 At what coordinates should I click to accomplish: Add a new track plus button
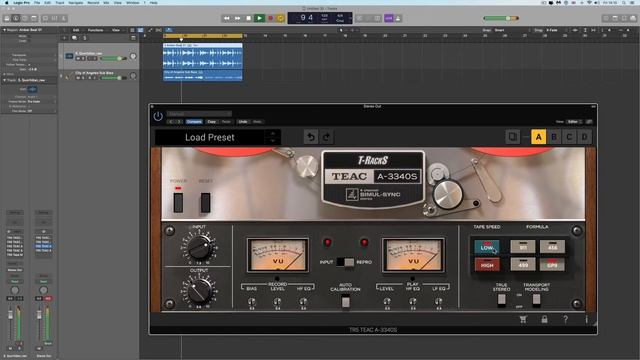(64, 38)
